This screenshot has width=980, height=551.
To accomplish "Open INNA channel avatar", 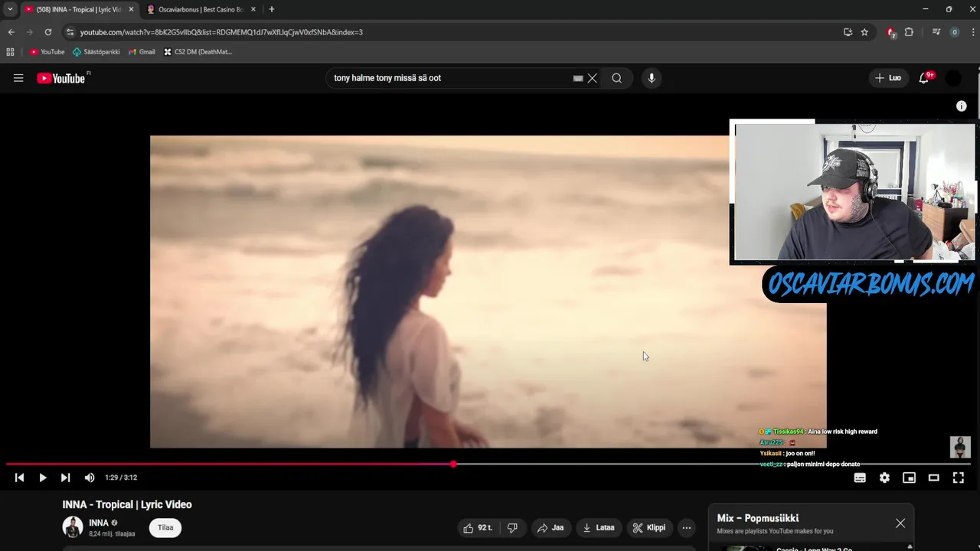I will [x=73, y=527].
